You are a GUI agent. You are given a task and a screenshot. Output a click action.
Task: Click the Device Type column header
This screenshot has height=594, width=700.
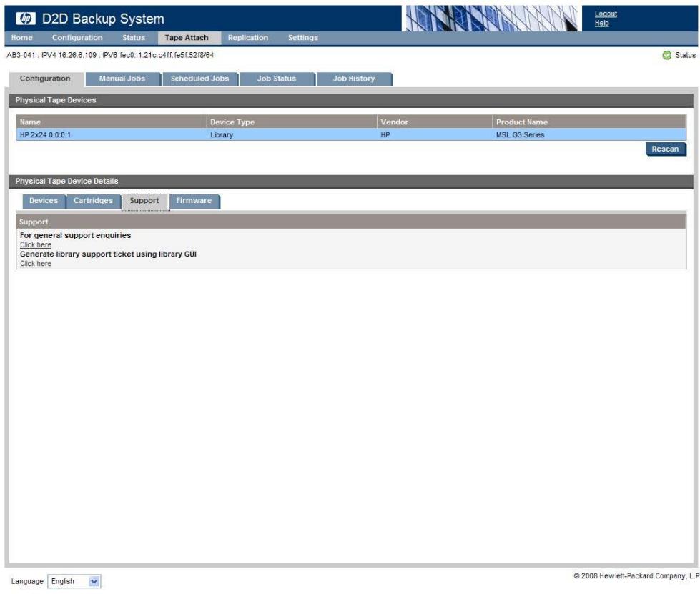point(292,122)
